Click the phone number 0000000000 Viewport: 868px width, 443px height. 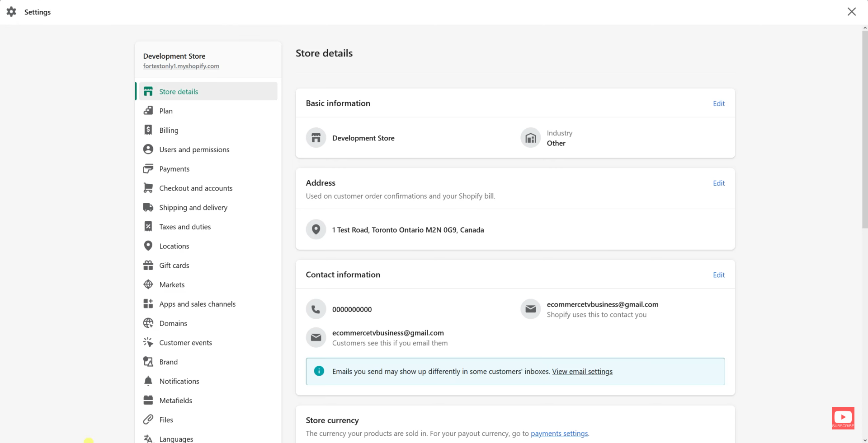(352, 309)
